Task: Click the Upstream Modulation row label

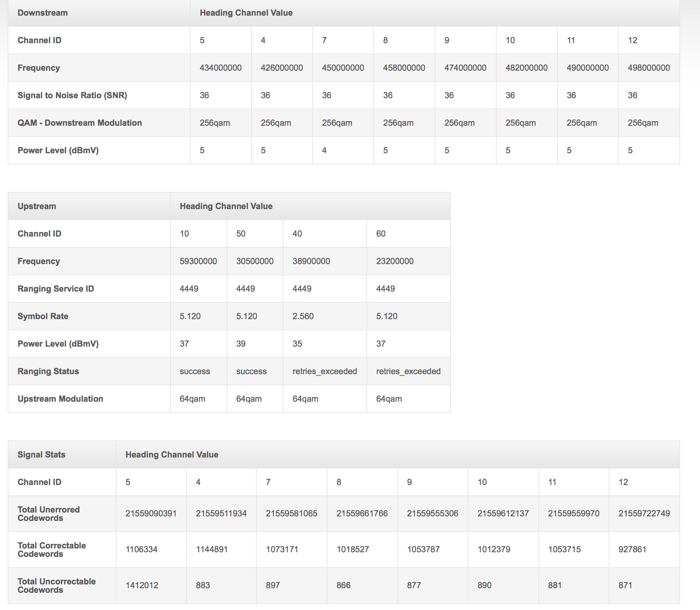Action: click(x=60, y=399)
